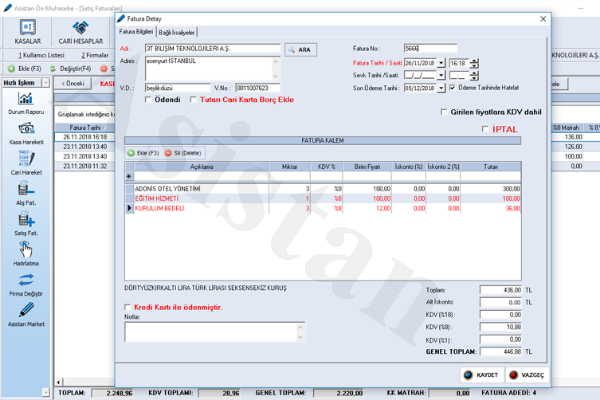Click new-row asterisk in Fatura Kalem grid

click(x=129, y=176)
